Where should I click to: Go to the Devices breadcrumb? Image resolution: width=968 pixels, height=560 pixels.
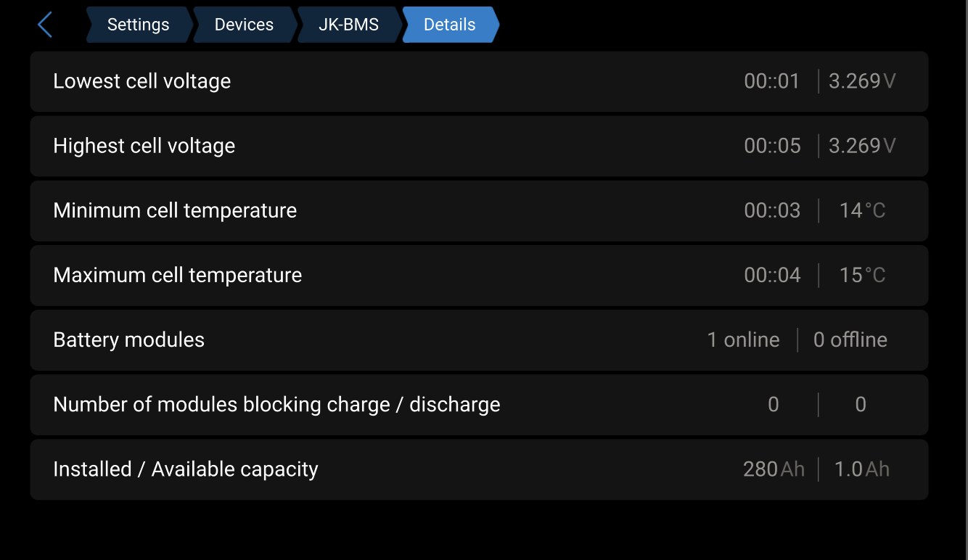[x=244, y=25]
